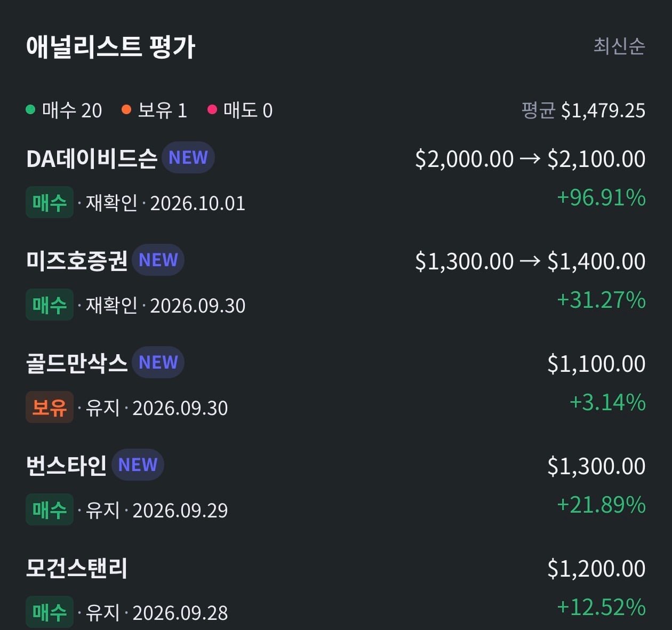Click the 애널리스트 평가 section title
Image resolution: width=672 pixels, height=630 pixels.
(111, 47)
